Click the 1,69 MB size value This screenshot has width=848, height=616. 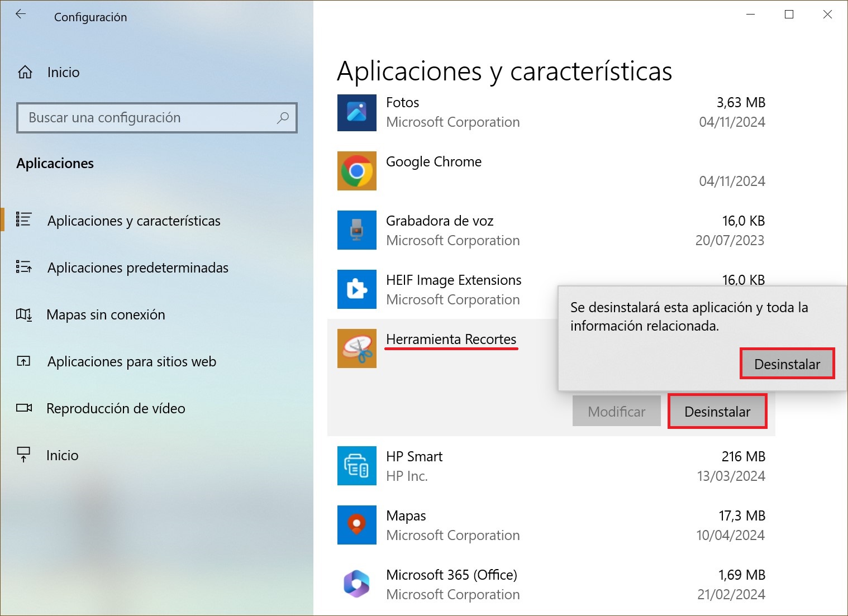point(741,575)
